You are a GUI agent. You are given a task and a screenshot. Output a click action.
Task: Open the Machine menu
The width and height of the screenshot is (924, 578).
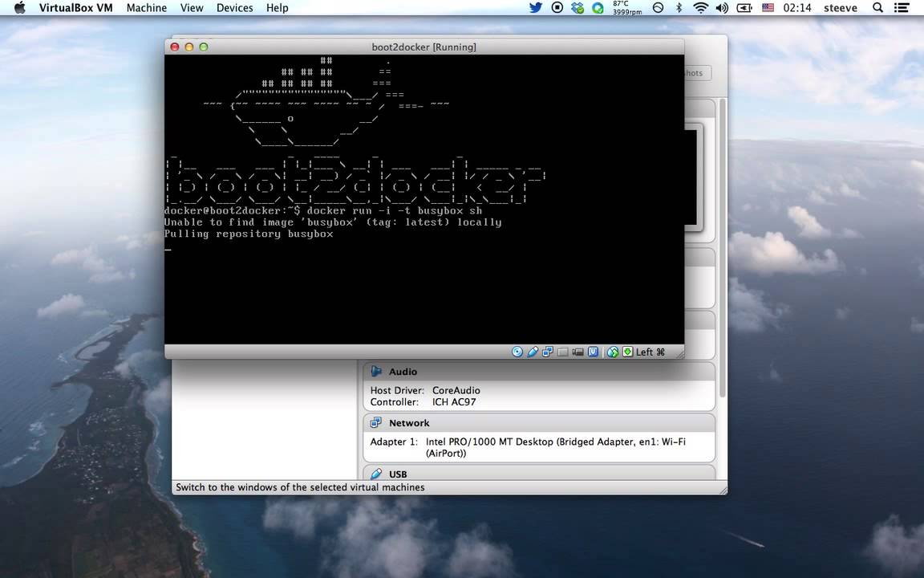click(x=146, y=8)
